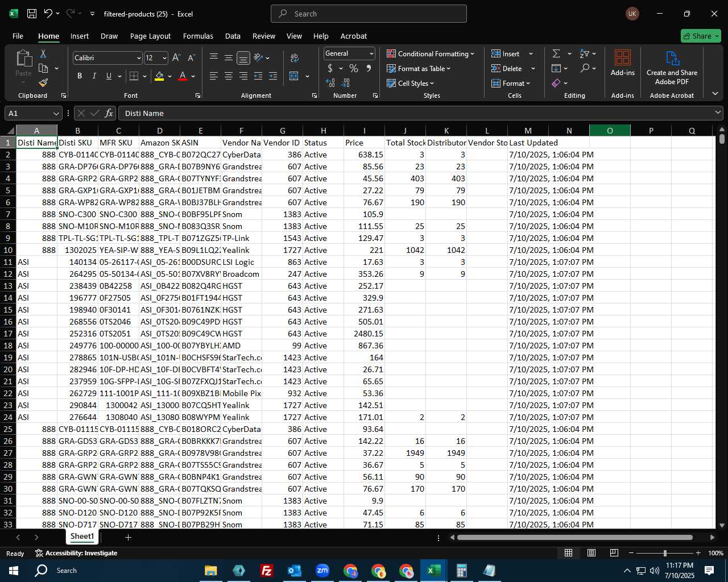Open the Acrobat tab
This screenshot has height=582, width=728.
[x=354, y=36]
